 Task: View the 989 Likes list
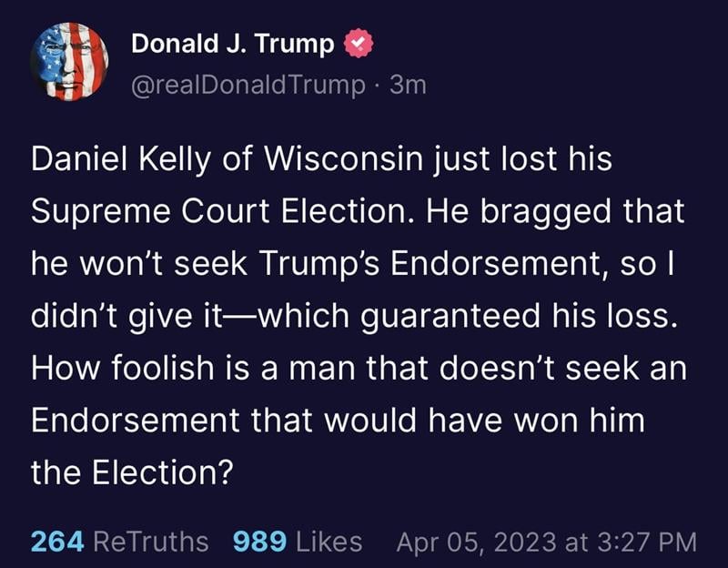click(x=298, y=542)
